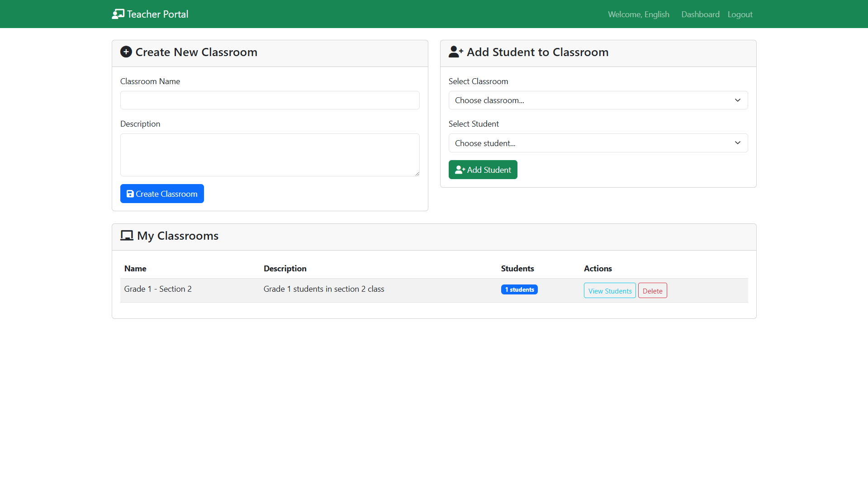
Task: Click the save icon on Create Classroom button
Action: [130, 194]
